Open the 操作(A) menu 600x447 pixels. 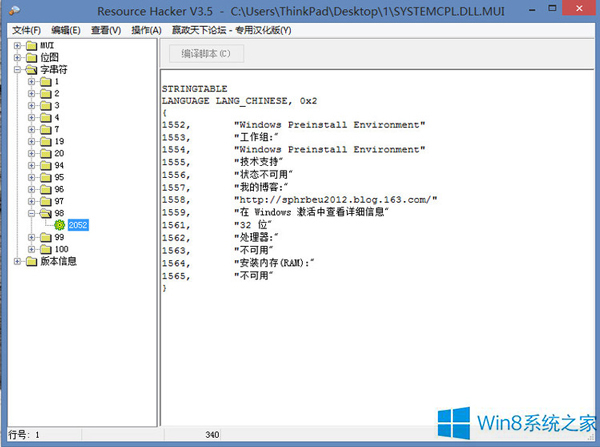click(146, 30)
